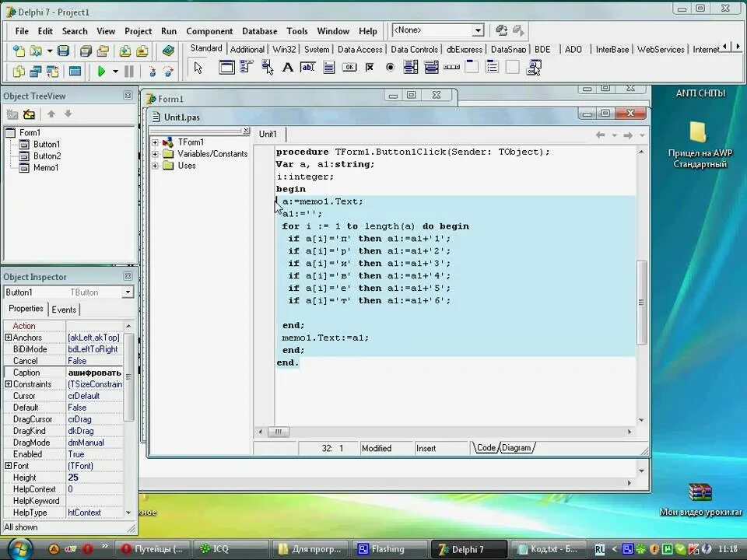The width and height of the screenshot is (747, 560).
Task: Click the Open Project toolbar icon
Action: coord(103,51)
